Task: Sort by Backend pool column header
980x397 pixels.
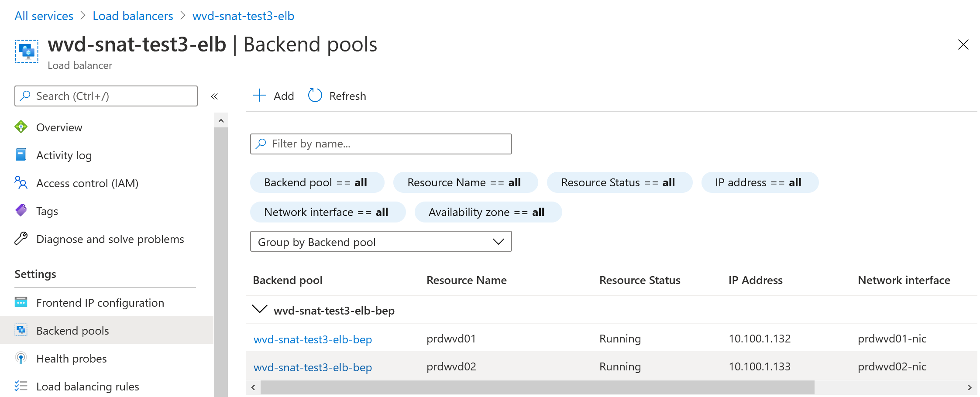Action: (288, 280)
